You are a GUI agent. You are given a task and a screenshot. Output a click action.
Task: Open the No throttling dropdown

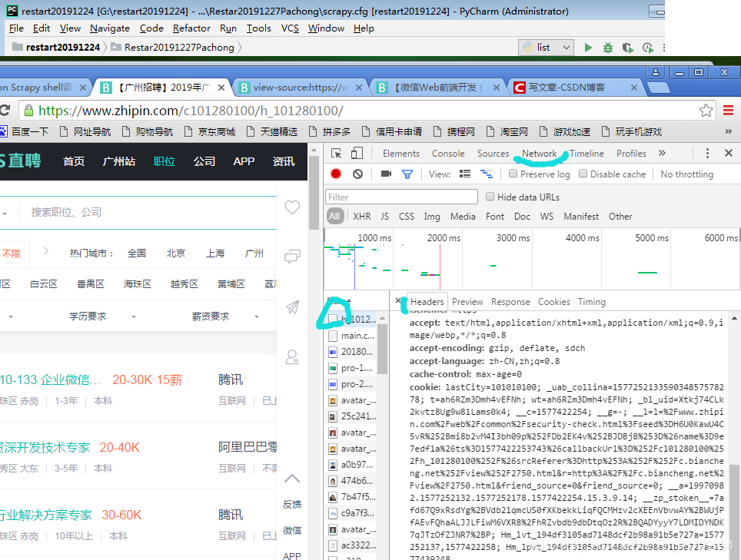tap(686, 174)
